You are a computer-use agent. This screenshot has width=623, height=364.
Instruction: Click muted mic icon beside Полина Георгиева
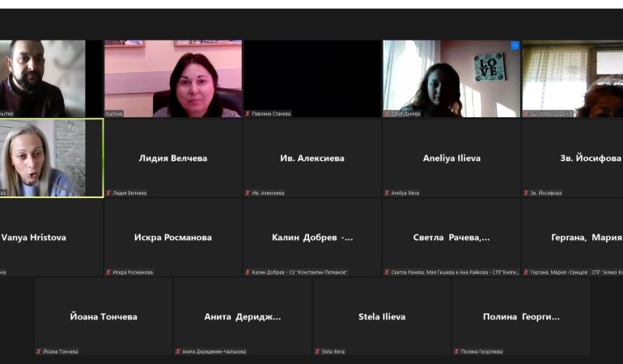click(456, 352)
